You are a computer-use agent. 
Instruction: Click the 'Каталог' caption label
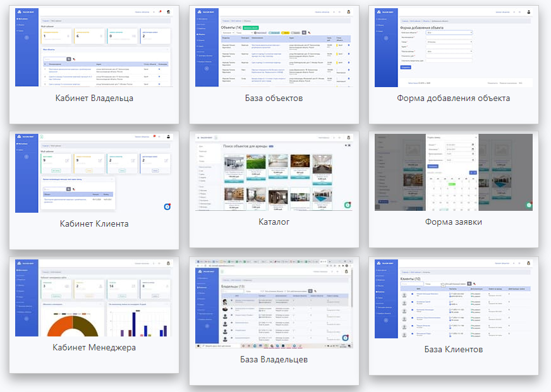(x=274, y=222)
